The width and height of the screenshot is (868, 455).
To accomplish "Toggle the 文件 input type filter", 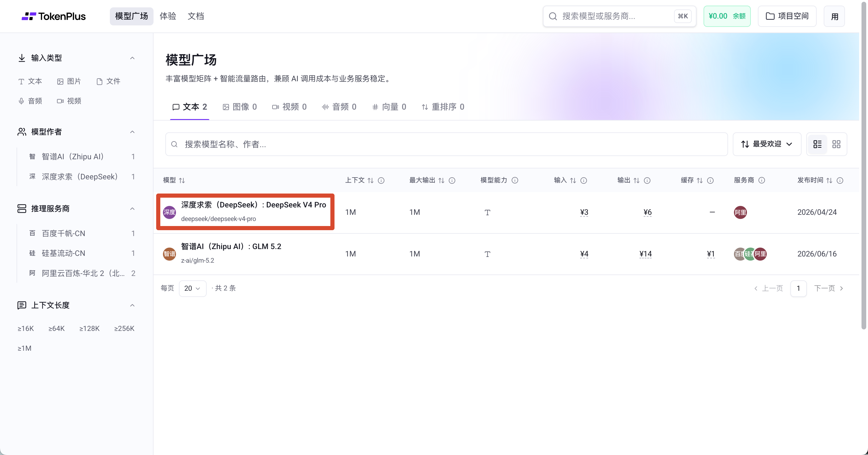I will 108,81.
